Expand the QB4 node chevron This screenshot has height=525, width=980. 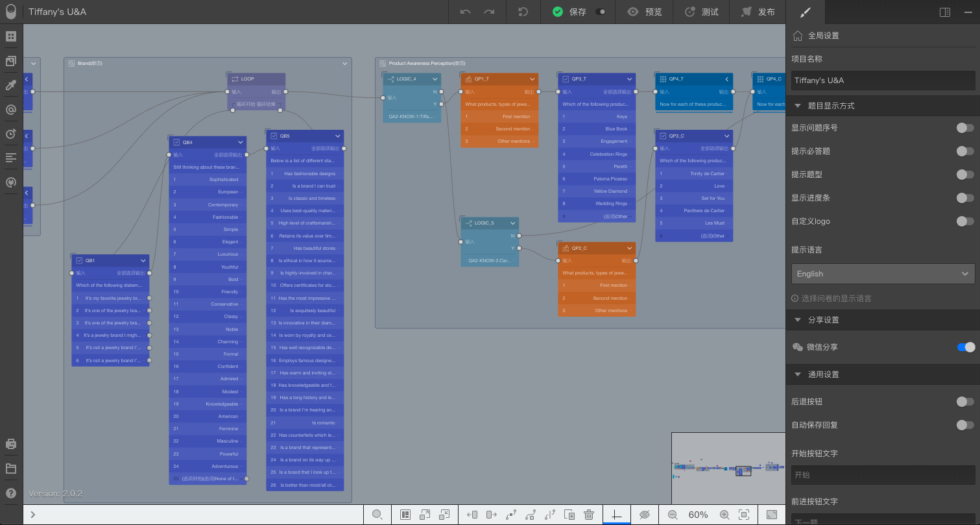(x=241, y=142)
